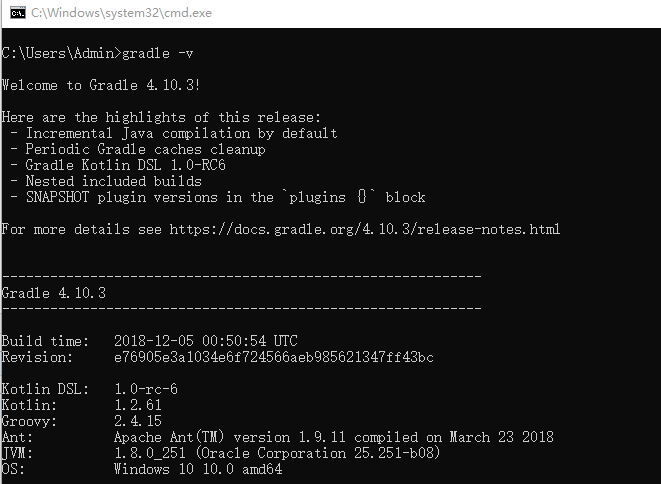
Task: Click the Revision hash value
Action: coord(273,357)
